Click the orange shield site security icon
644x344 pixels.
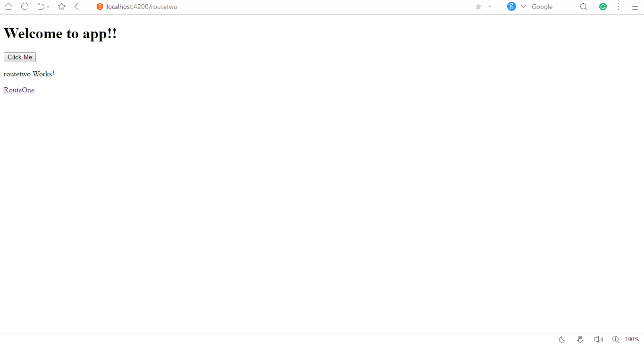[100, 7]
